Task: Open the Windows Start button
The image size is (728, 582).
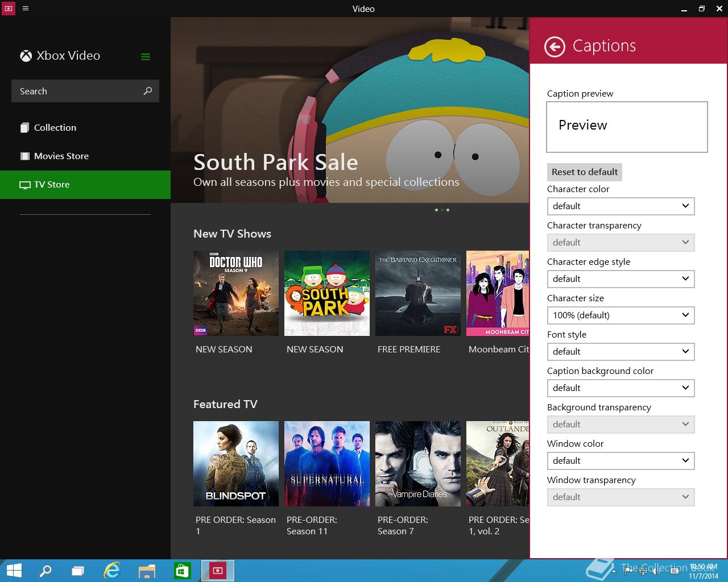Action: (x=14, y=571)
